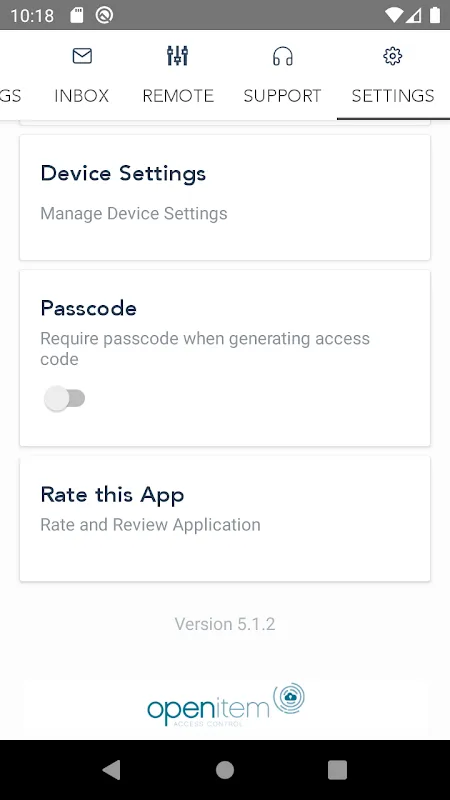Tap the partially visible tab ending in GS
The height and width of the screenshot is (800, 450).
click(11, 96)
